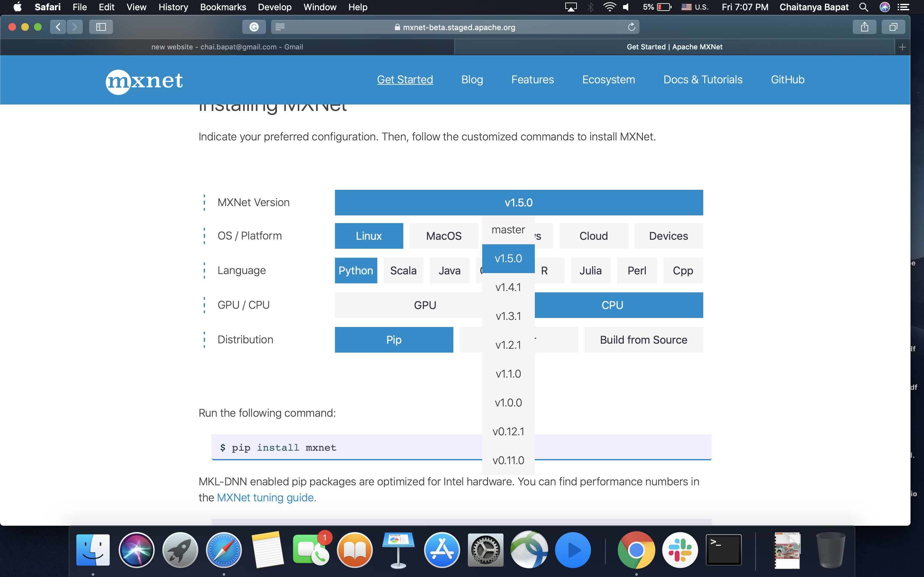The height and width of the screenshot is (577, 924).
Task: Open the App Store from the Dock
Action: [x=441, y=549]
